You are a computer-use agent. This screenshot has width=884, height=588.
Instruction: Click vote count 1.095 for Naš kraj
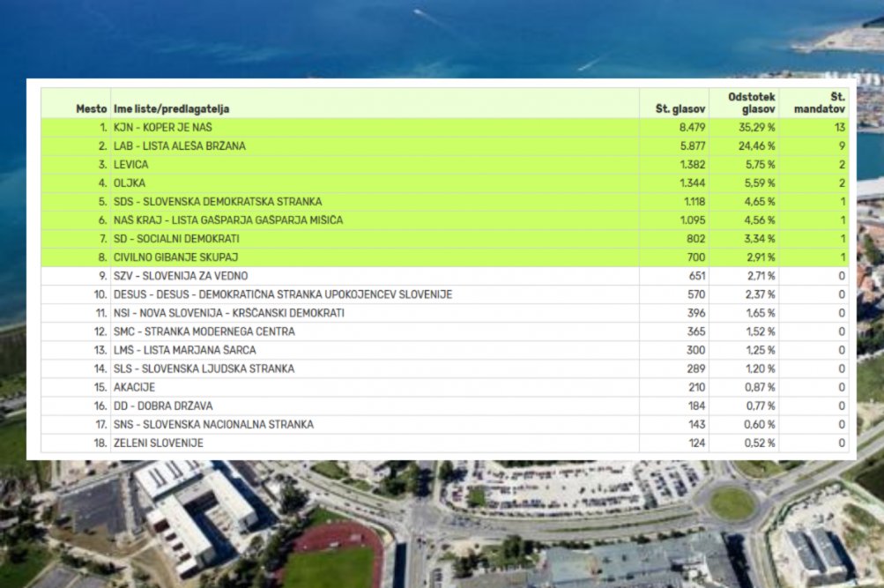click(x=693, y=220)
